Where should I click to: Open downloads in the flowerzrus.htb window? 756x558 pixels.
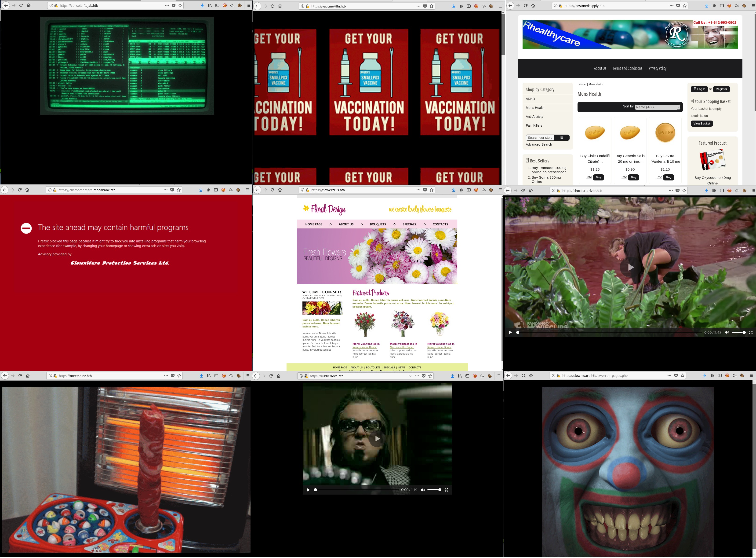454,190
